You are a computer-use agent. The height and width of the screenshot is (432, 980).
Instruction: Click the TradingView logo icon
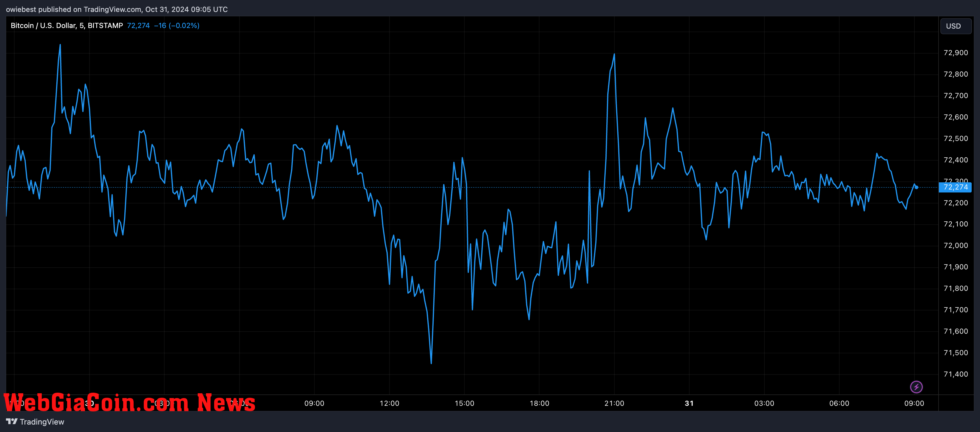[x=12, y=421]
